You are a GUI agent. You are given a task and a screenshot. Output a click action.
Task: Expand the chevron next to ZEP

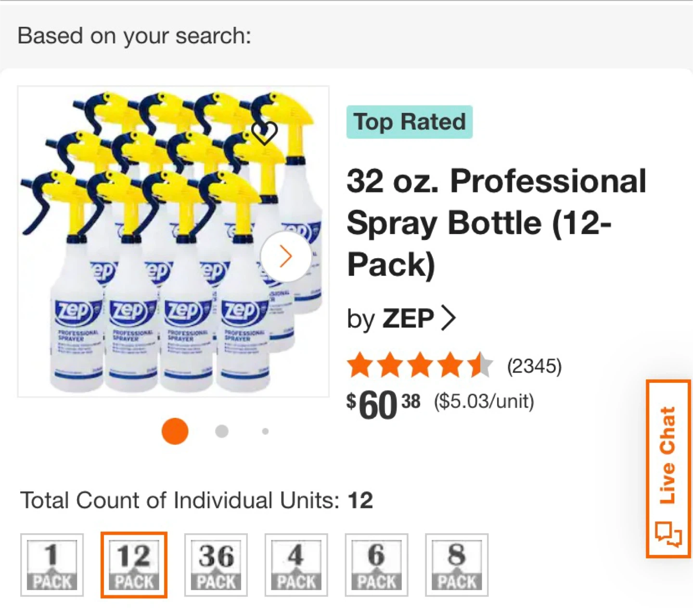click(x=449, y=318)
